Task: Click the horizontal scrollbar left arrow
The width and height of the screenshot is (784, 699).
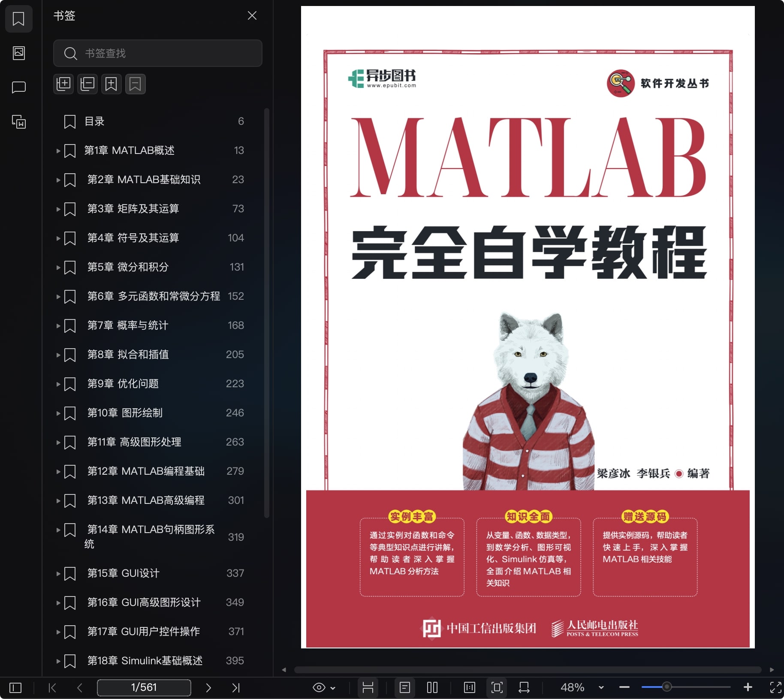Action: click(284, 670)
